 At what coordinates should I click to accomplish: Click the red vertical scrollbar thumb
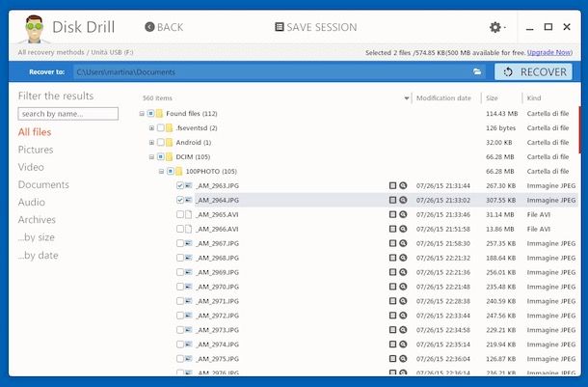(x=579, y=130)
